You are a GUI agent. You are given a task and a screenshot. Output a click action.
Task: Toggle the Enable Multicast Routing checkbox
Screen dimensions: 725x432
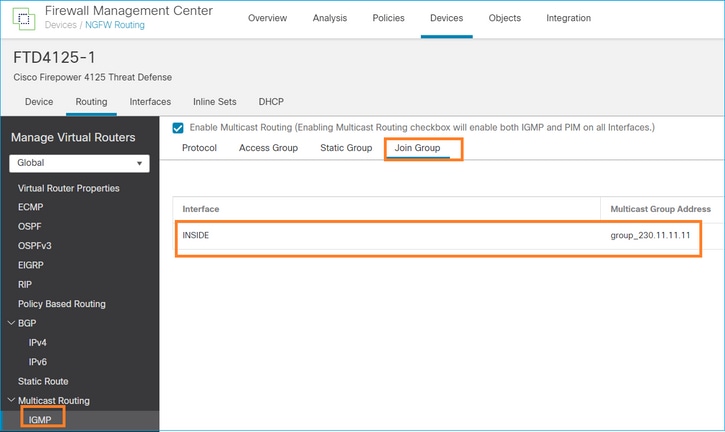pos(178,128)
